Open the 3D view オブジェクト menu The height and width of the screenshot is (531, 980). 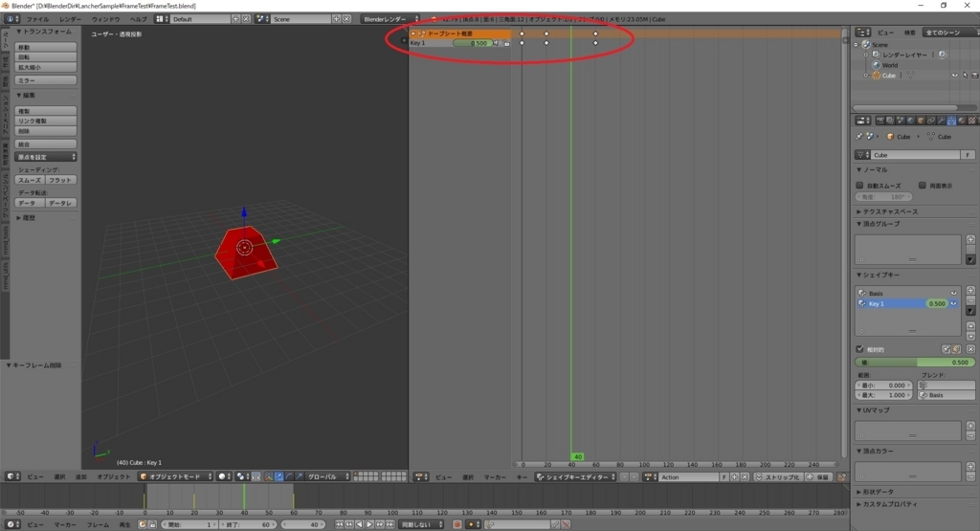click(114, 476)
